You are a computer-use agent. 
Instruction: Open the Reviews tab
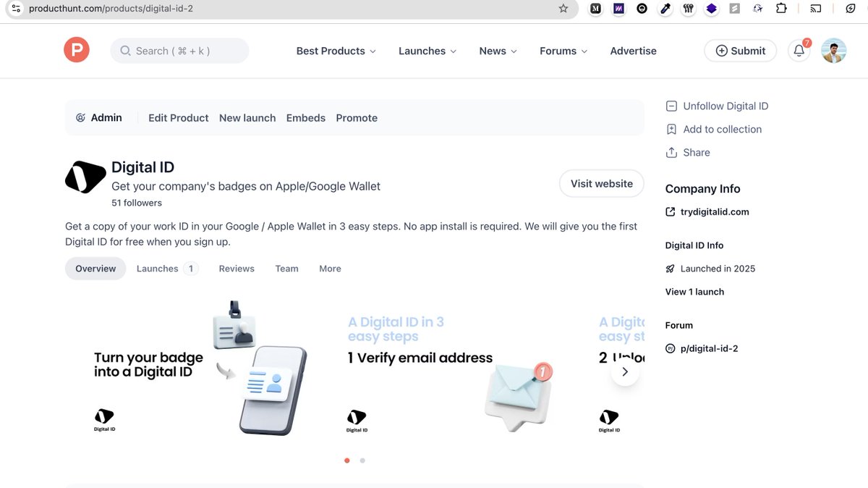[237, 269]
